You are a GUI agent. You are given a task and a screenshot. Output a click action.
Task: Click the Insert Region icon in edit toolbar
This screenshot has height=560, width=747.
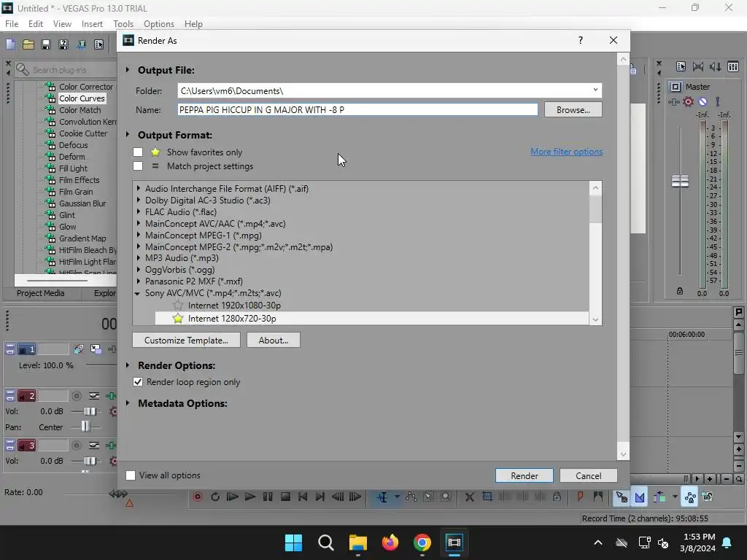point(597,497)
